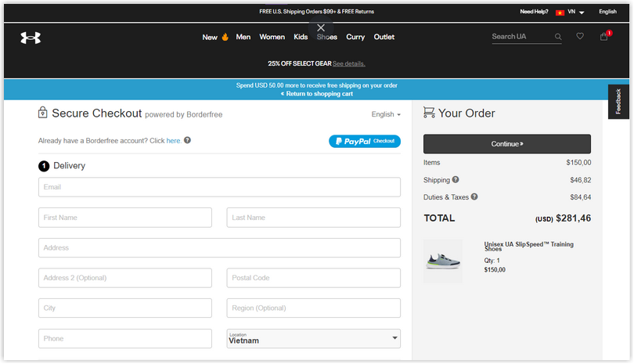
Task: Open the Feedback side tab
Action: (x=618, y=102)
